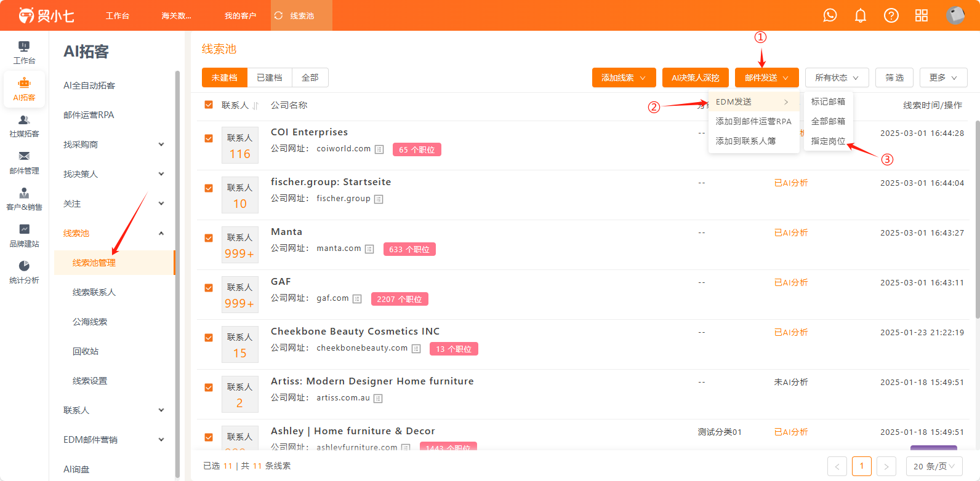Viewport: 980px width, 481px height.
Task: Click the refresh icon on 线索池 tab
Action: click(278, 15)
